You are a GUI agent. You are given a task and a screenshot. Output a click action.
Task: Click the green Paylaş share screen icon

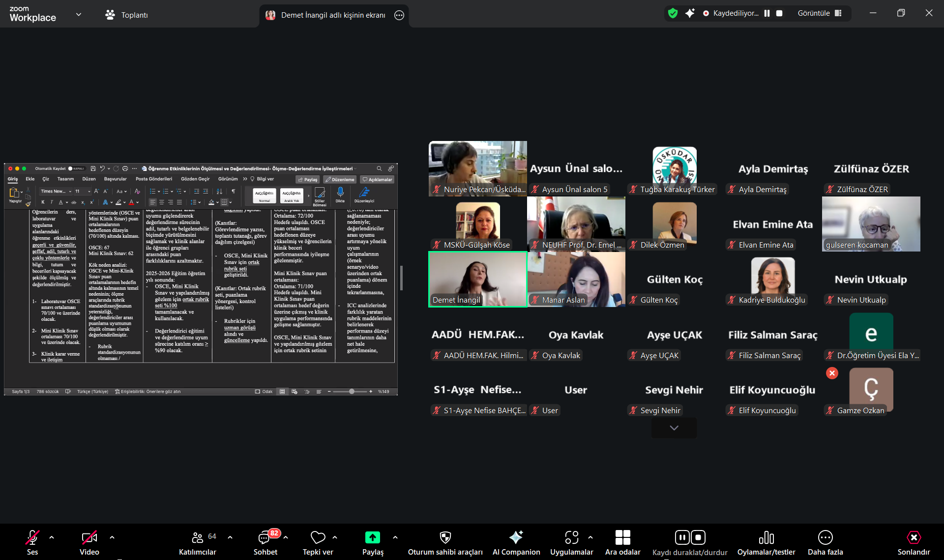(372, 537)
